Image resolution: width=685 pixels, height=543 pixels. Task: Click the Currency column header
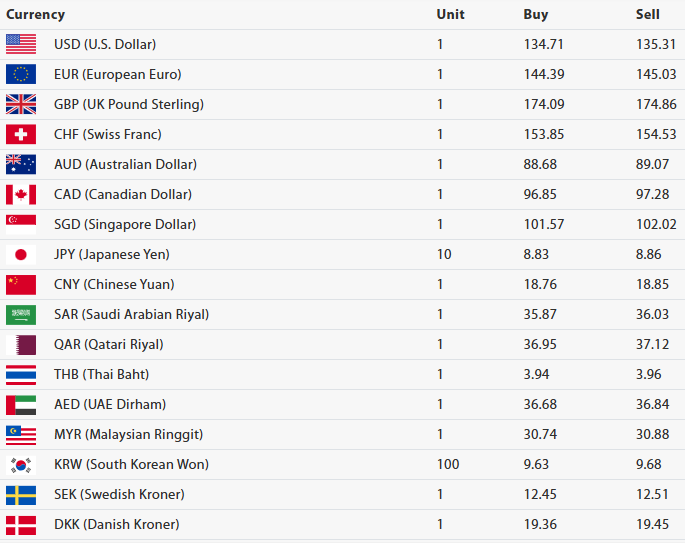[35, 15]
